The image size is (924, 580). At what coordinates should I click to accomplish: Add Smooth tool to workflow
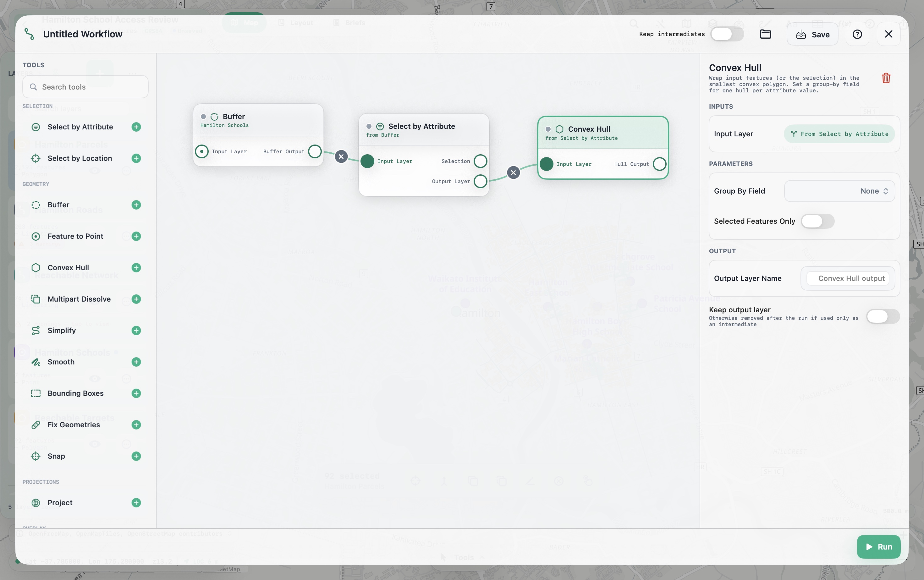pos(136,362)
